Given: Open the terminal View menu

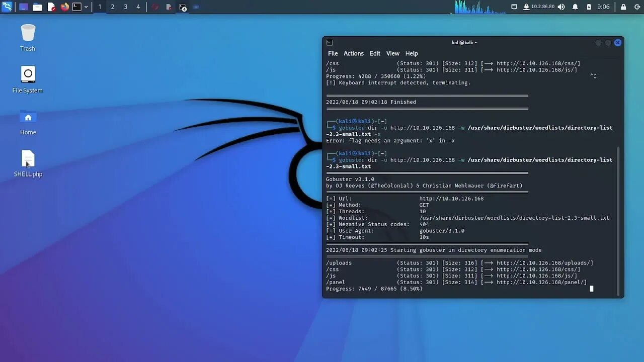Looking at the screenshot, I should pos(393,53).
